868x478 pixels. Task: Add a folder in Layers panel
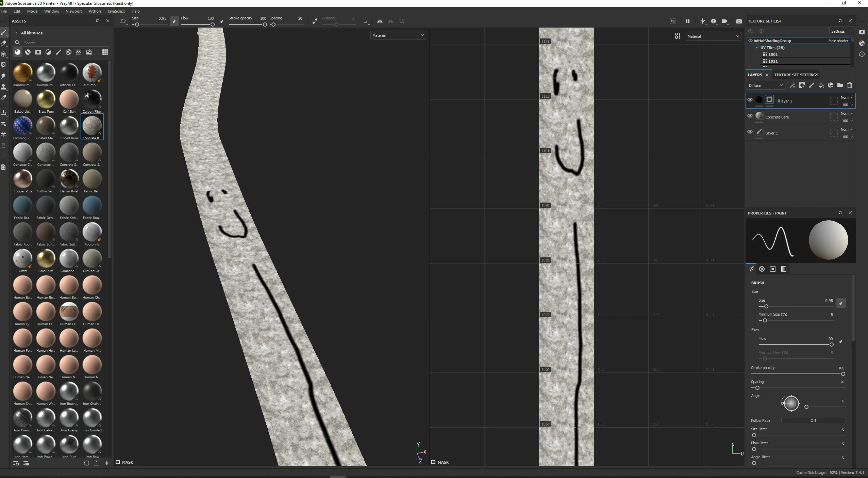point(840,85)
